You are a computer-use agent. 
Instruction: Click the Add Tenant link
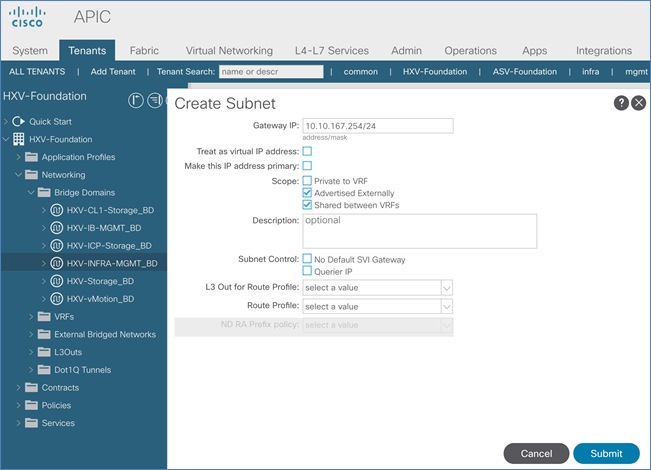(113, 71)
